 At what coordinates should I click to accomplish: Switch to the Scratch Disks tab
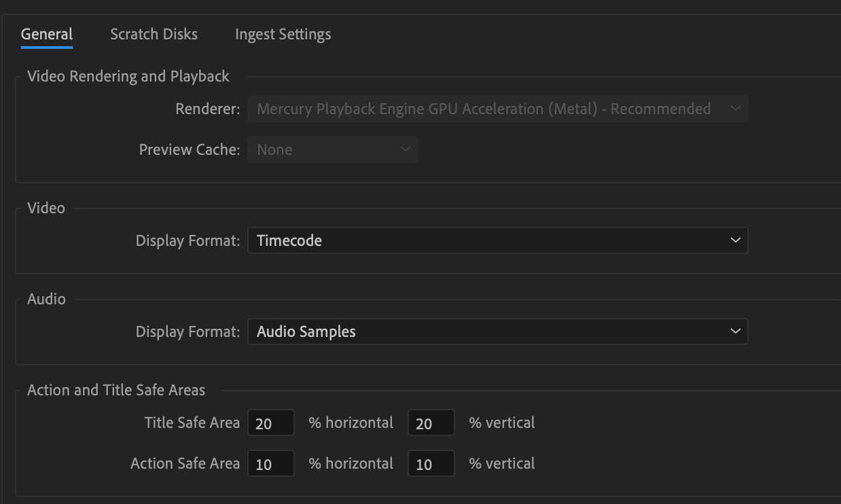pyautogui.click(x=154, y=34)
